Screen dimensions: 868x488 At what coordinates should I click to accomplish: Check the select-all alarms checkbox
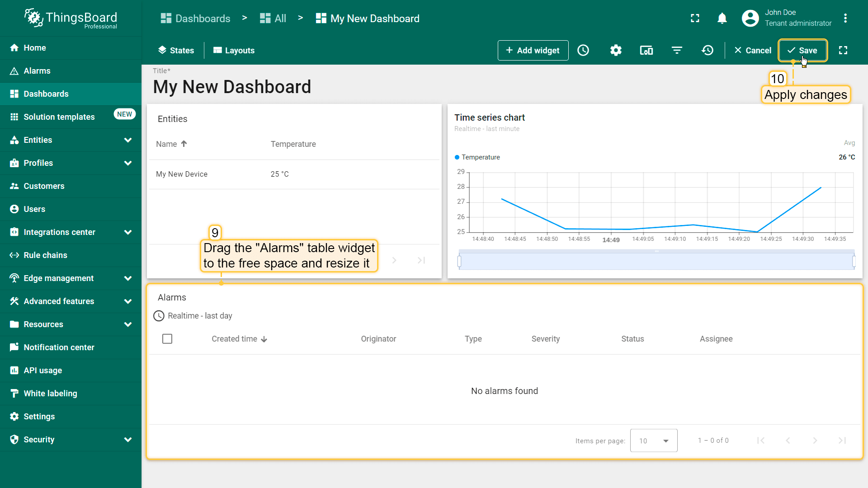pyautogui.click(x=167, y=339)
